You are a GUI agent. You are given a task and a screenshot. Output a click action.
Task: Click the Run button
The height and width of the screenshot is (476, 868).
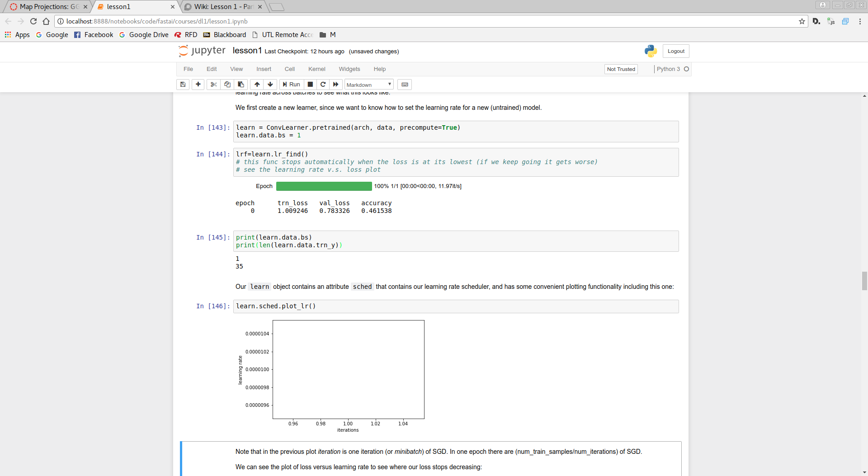[291, 85]
